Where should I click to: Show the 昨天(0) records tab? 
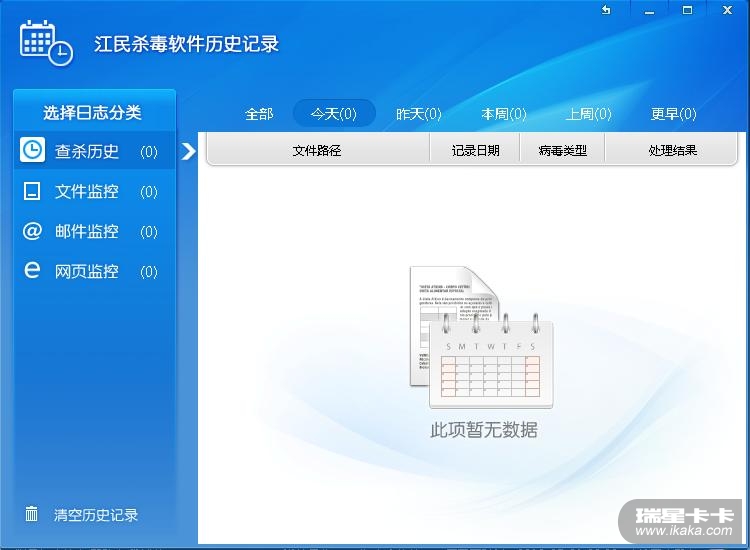(419, 114)
